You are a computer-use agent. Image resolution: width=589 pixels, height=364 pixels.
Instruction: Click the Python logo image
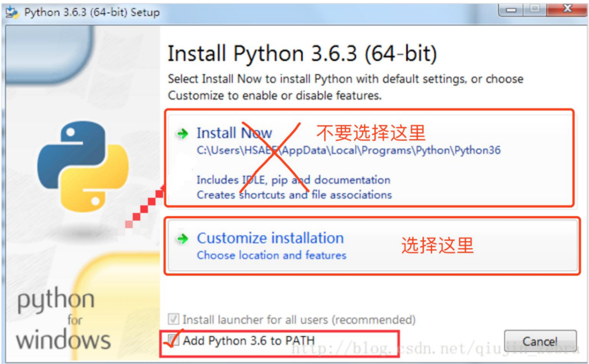[83, 166]
